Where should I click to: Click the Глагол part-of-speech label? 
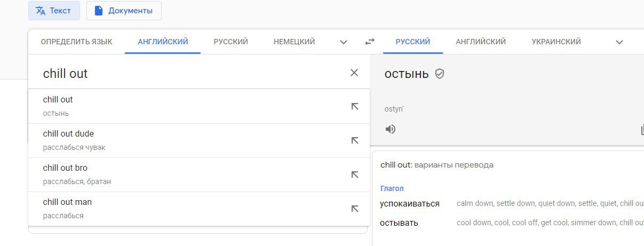tap(392, 188)
